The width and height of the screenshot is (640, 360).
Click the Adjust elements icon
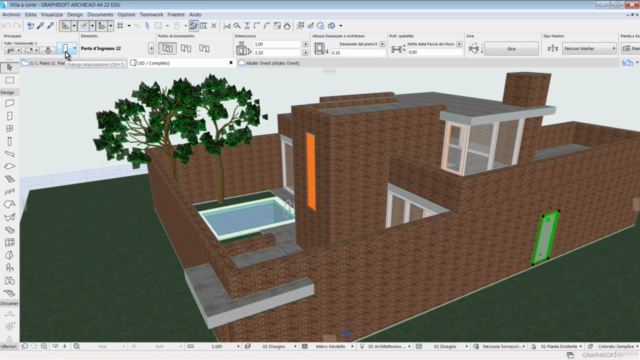[x=247, y=26]
